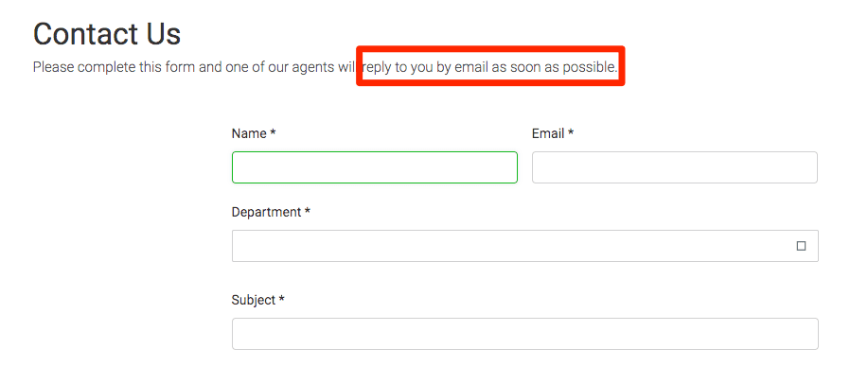
Task: Click into the Email input box
Action: [675, 167]
